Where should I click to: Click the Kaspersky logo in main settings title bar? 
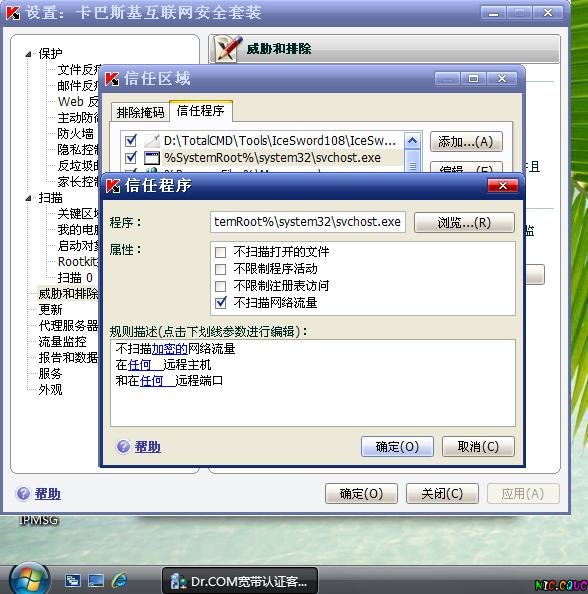point(13,13)
